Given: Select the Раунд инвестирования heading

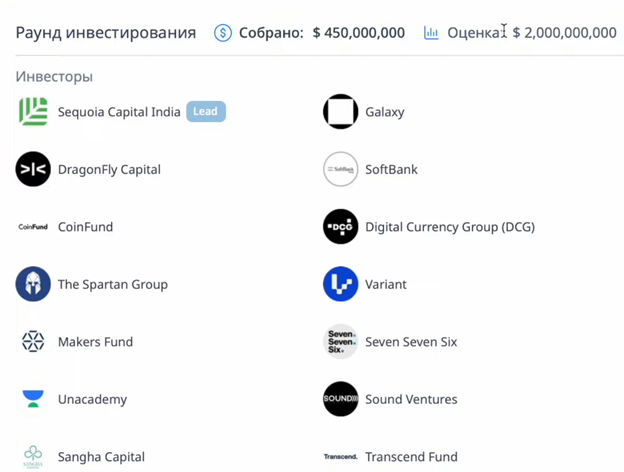Looking at the screenshot, I should (x=106, y=33).
